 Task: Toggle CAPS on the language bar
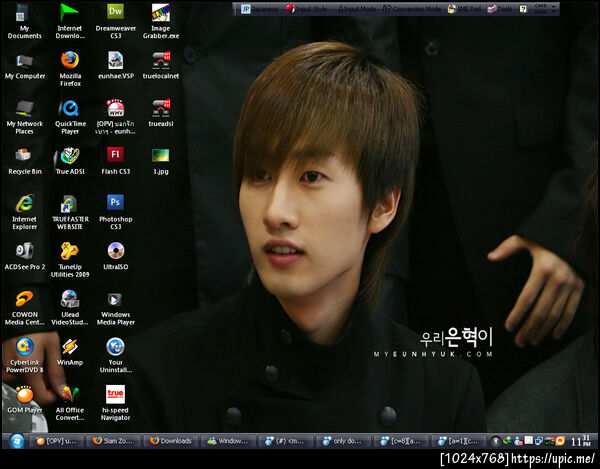[541, 6]
